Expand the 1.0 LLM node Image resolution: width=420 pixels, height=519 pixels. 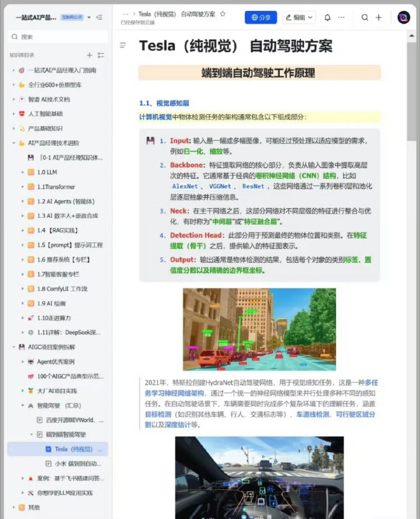(22, 172)
